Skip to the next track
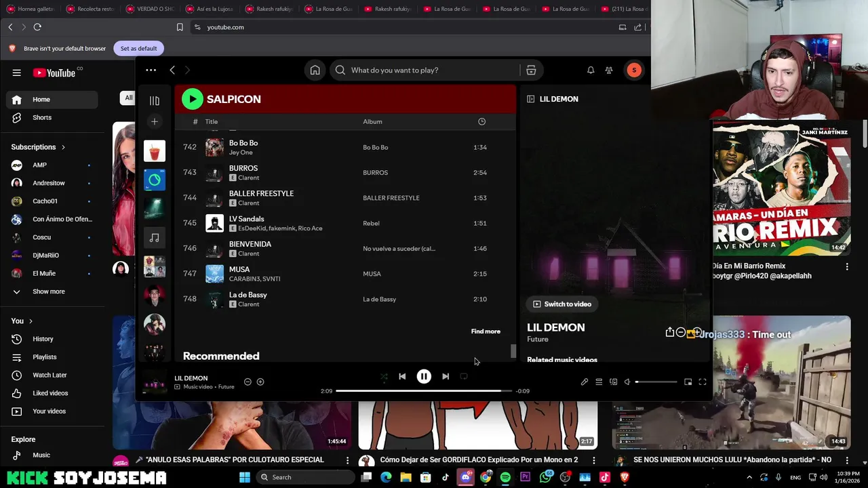 click(446, 376)
